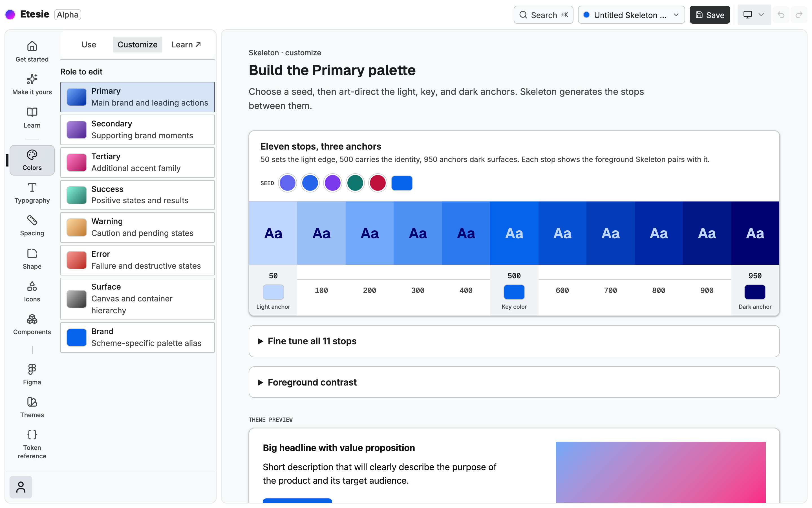This screenshot has height=508, width=812.
Task: Switch to the Use tab
Action: point(89,44)
